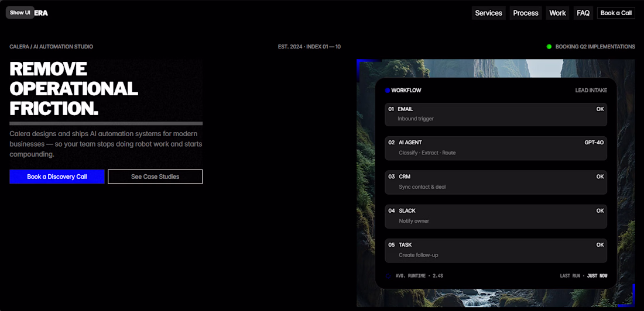The height and width of the screenshot is (311, 644).
Task: Click 'EST. 2024 · INDEX 01 — 10' text
Action: click(x=309, y=47)
